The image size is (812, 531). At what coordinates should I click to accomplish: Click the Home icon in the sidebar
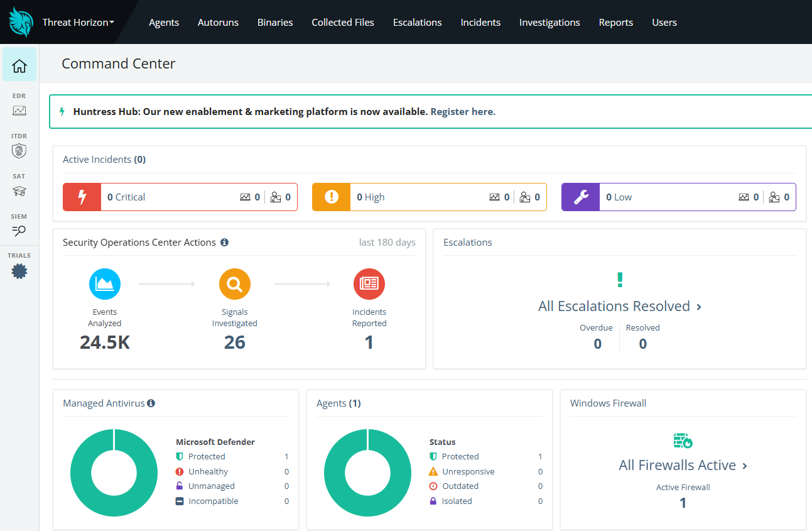pyautogui.click(x=19, y=65)
